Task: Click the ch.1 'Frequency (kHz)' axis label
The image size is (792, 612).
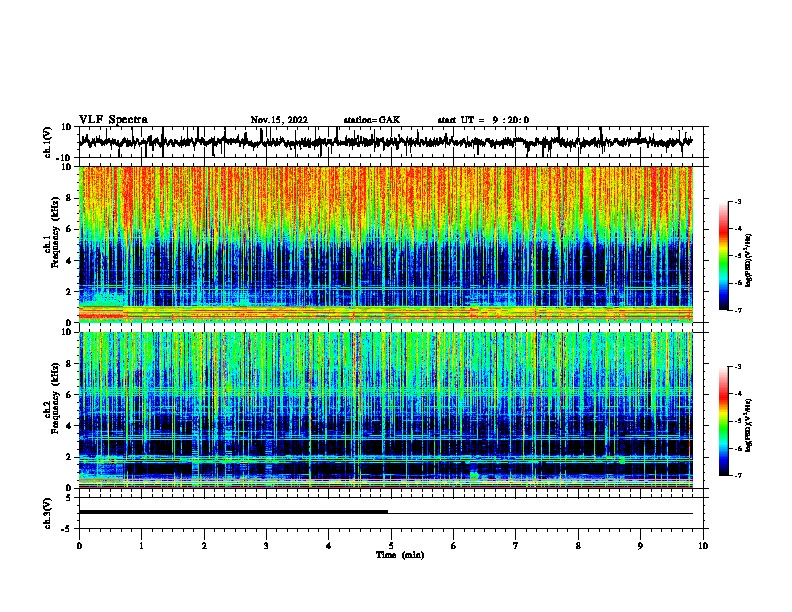Action: point(55,232)
